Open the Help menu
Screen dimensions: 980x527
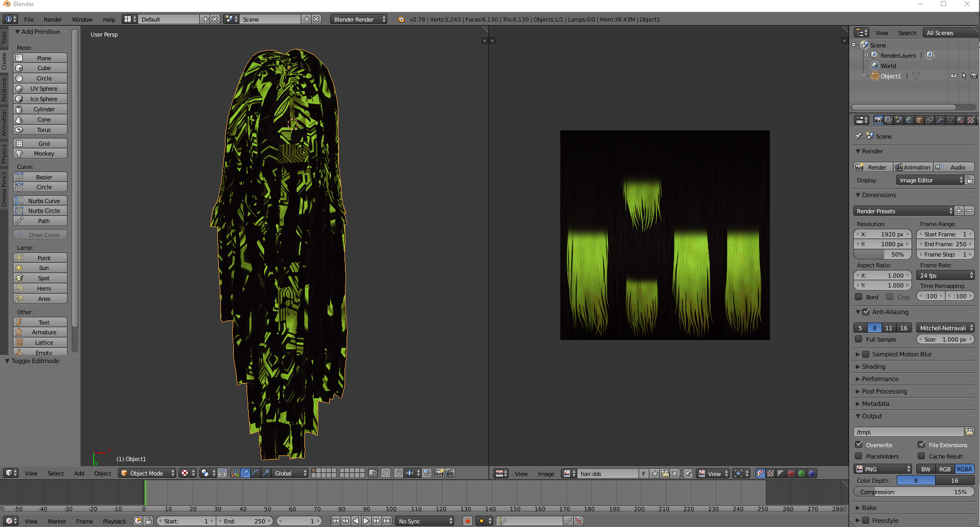(109, 19)
